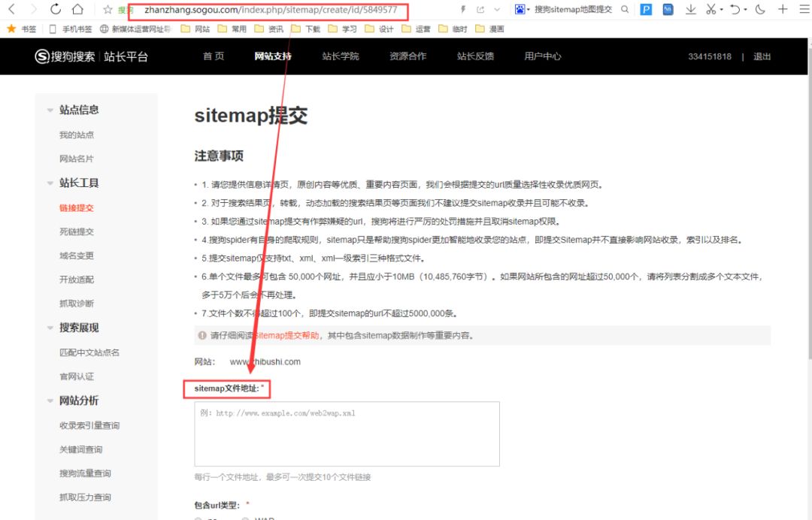Open the 临时 bookmark folder

pos(453,29)
